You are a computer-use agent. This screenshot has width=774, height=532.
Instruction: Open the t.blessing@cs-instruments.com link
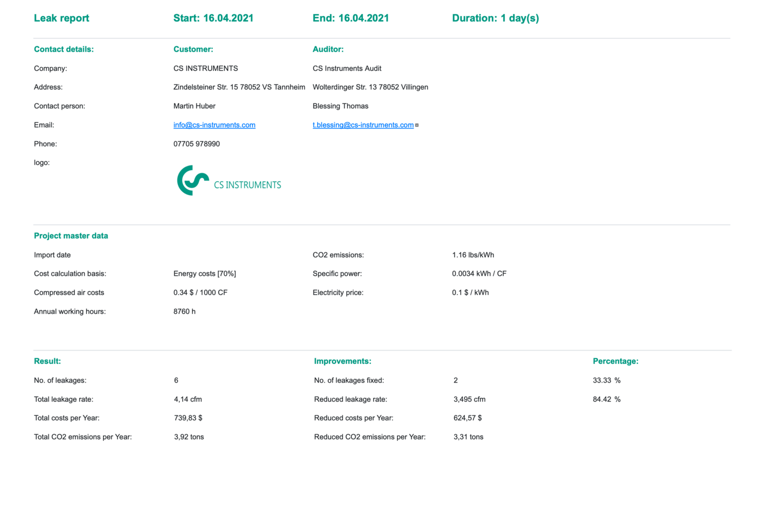[x=363, y=125]
